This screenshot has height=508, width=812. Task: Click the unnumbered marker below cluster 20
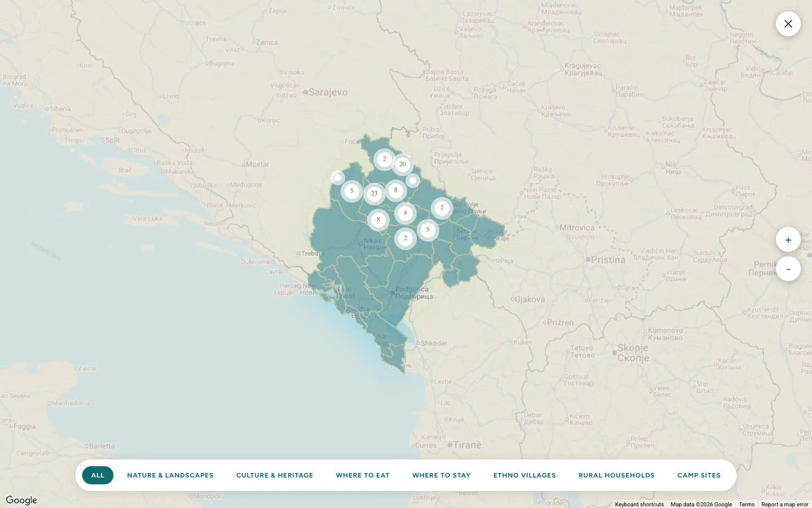pyautogui.click(x=413, y=181)
